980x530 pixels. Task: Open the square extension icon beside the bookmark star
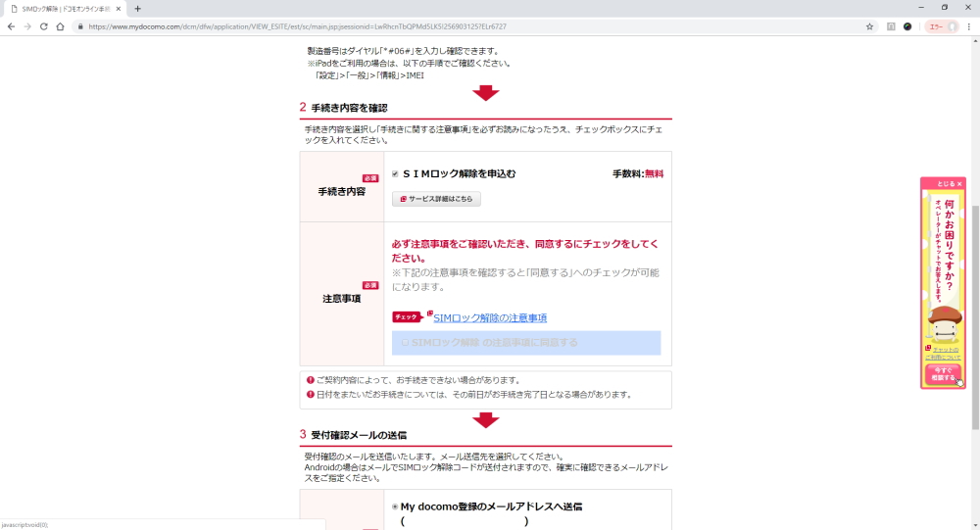(x=891, y=26)
